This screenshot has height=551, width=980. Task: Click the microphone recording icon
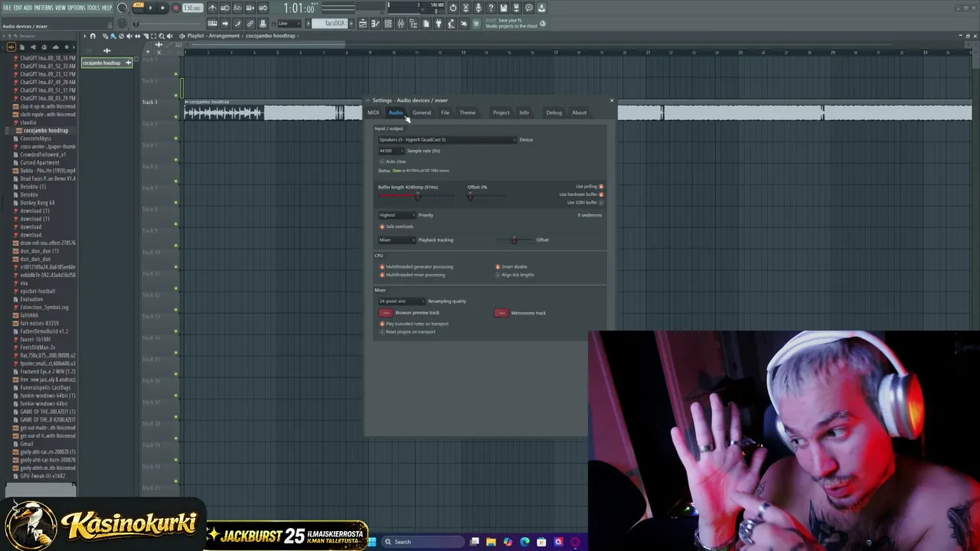click(479, 8)
